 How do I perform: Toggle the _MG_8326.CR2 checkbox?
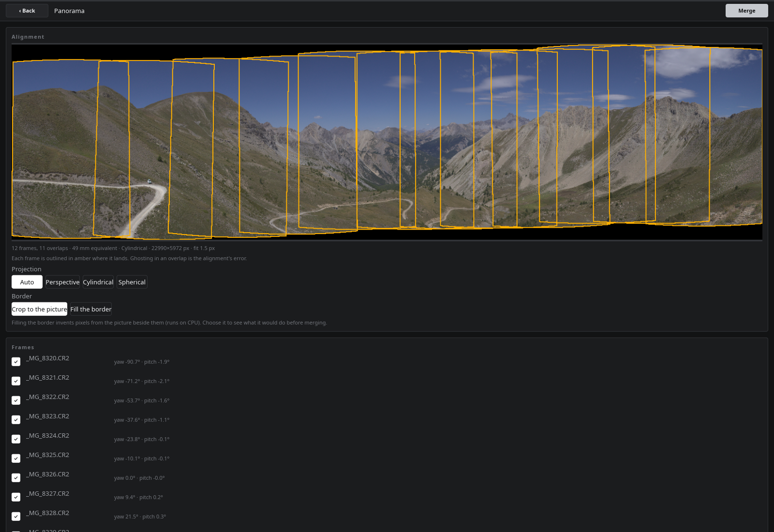tap(16, 478)
